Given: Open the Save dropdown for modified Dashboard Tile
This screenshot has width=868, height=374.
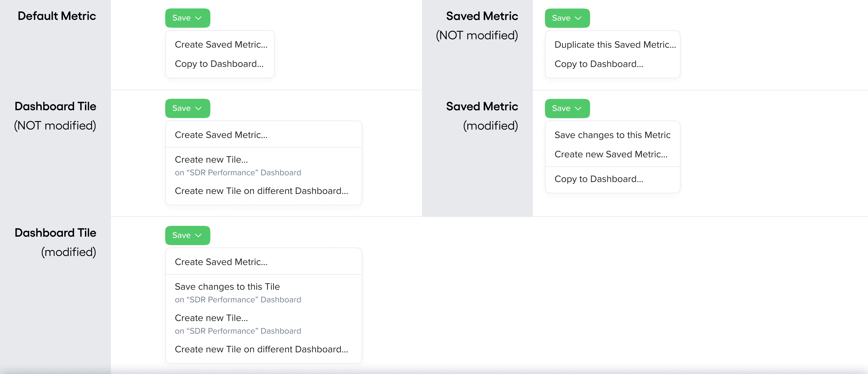Looking at the screenshot, I should [187, 235].
